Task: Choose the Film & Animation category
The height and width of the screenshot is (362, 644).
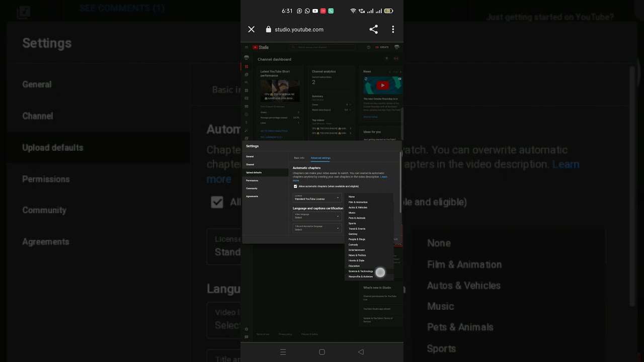Action: (369, 202)
